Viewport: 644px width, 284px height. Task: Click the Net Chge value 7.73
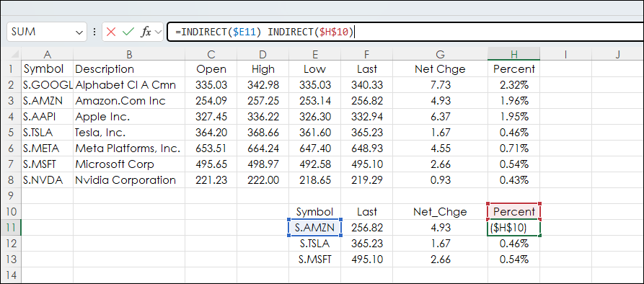(440, 84)
